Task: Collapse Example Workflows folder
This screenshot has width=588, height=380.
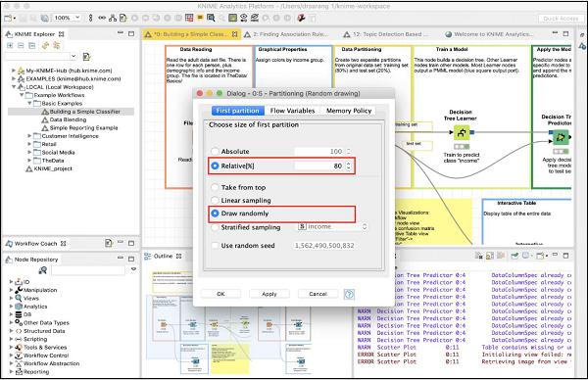Action: 22,95
